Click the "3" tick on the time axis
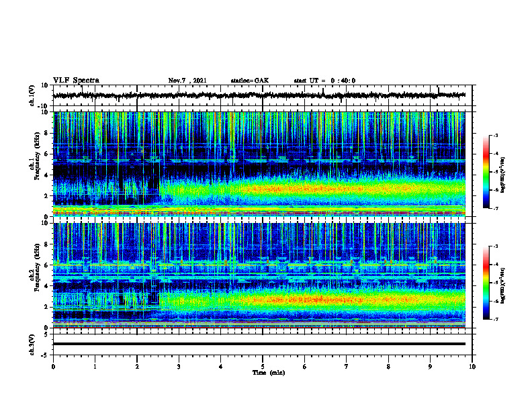 179,367
